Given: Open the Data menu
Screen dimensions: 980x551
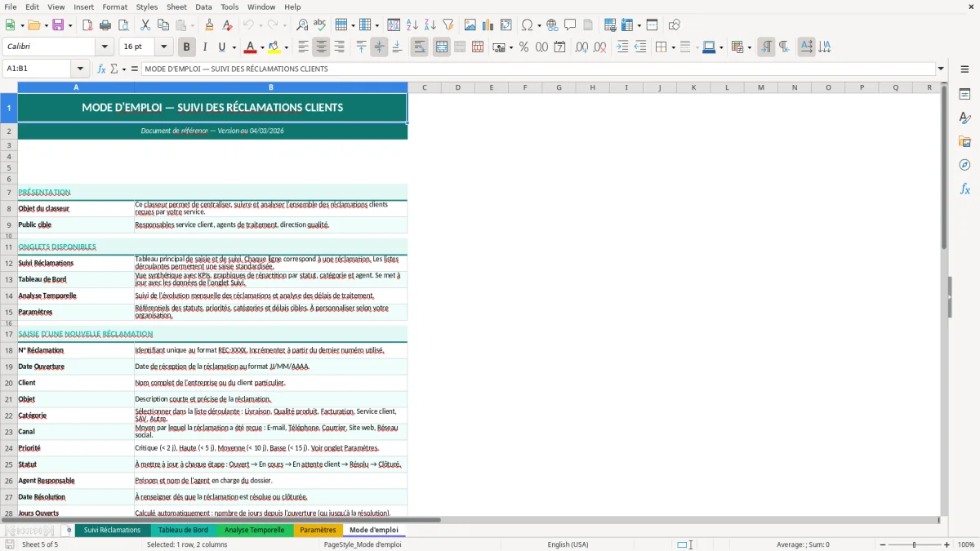Looking at the screenshot, I should click(x=203, y=7).
